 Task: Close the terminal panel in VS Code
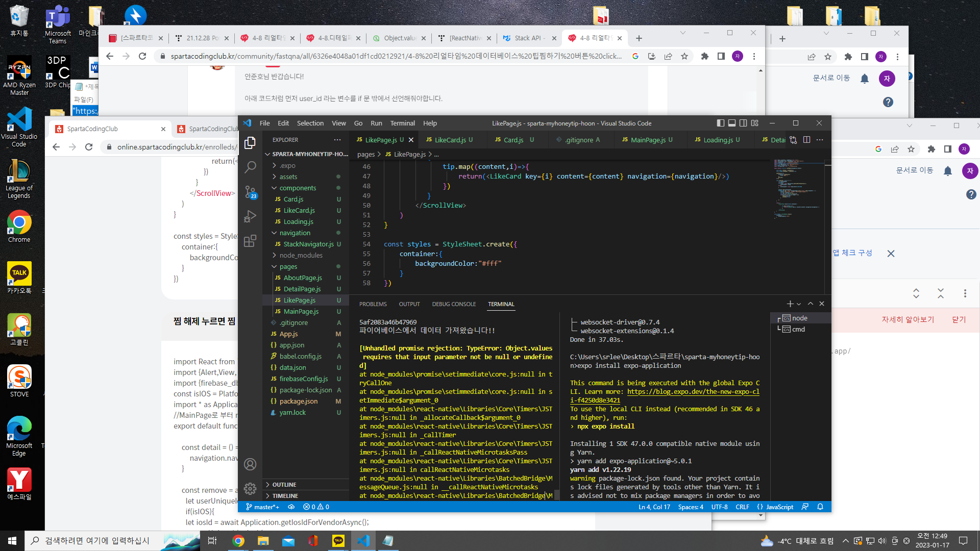[822, 304]
